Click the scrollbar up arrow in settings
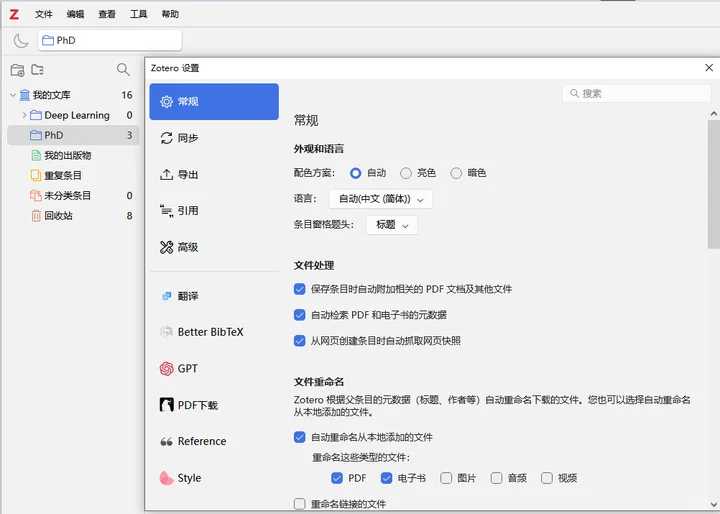The image size is (720, 514). click(714, 113)
